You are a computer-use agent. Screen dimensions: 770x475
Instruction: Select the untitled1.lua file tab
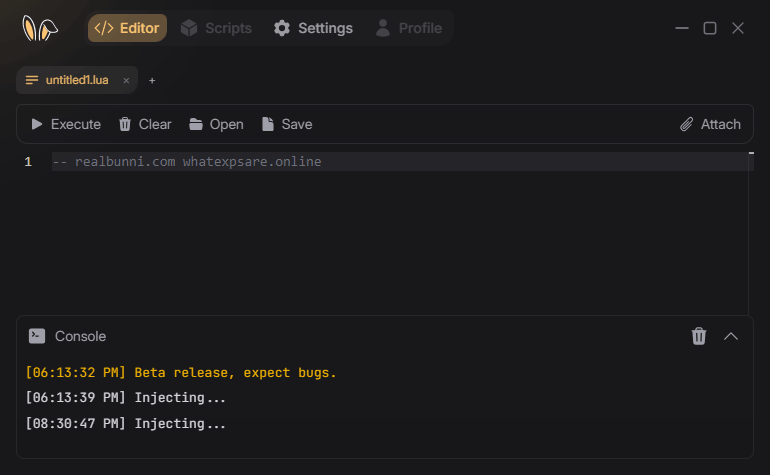pyautogui.click(x=77, y=80)
